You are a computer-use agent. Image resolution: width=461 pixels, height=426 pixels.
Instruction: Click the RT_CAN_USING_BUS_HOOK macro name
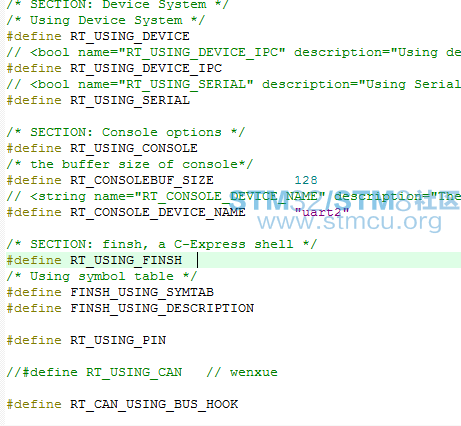click(154, 404)
